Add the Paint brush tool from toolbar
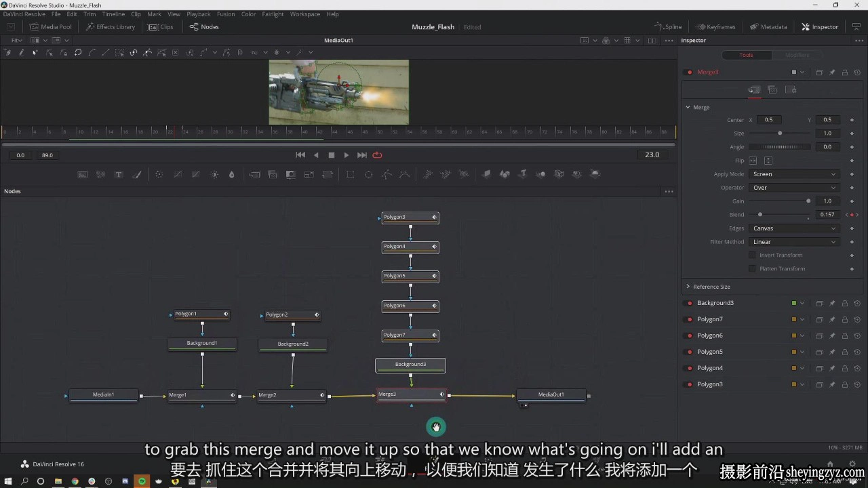 coord(137,174)
